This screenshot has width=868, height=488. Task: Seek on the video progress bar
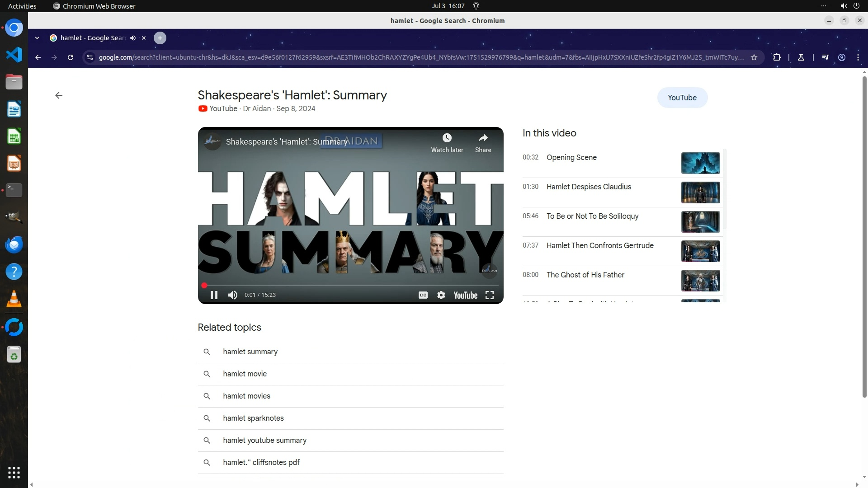[350, 286]
